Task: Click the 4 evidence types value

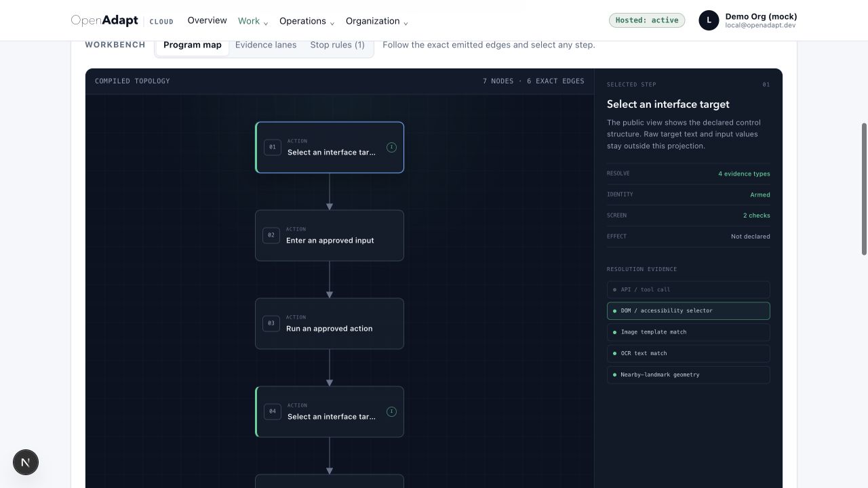Action: (x=744, y=174)
